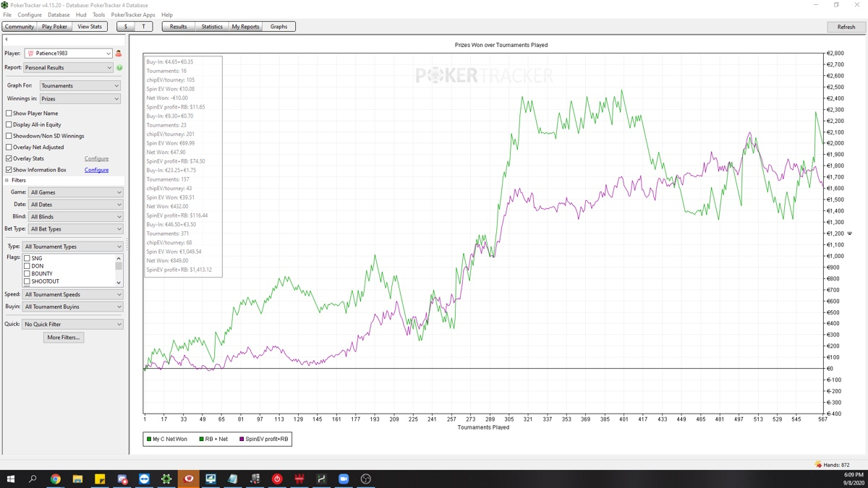
Task: Open OBS Studio from the taskbar
Action: coord(365,479)
